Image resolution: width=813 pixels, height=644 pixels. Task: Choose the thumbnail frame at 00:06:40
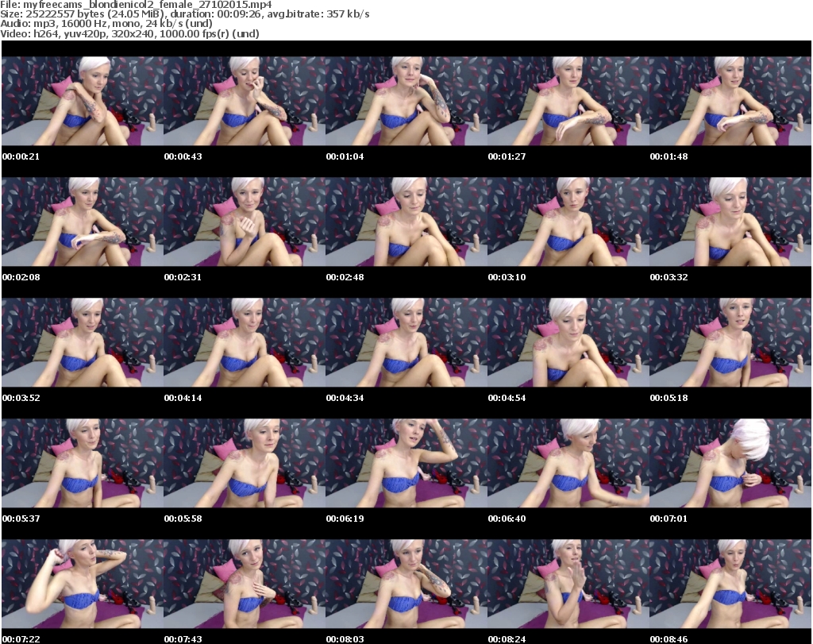coord(568,464)
